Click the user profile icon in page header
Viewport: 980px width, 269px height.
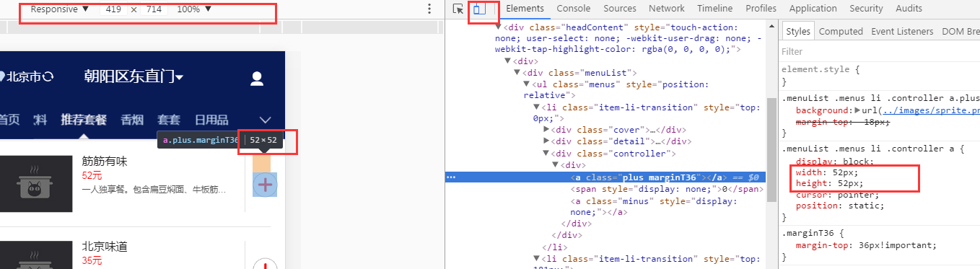point(256,79)
